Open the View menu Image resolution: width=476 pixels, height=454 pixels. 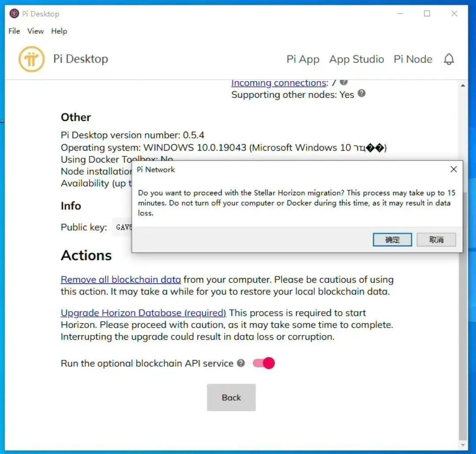(35, 31)
